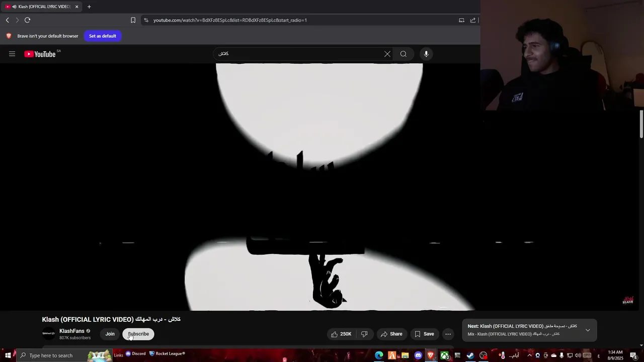Open Windows notification center
The width and height of the screenshot is (644, 362).
tap(634, 355)
